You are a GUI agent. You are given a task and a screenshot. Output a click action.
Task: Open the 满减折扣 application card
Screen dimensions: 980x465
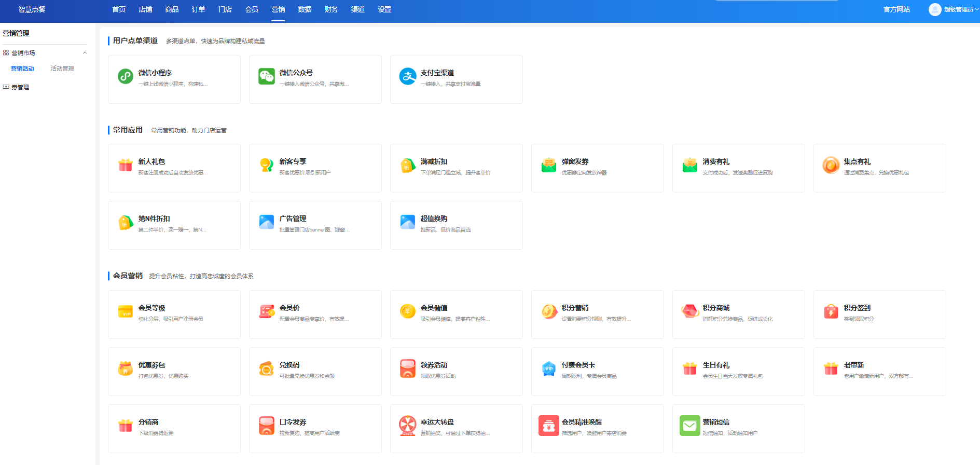pyautogui.click(x=456, y=168)
